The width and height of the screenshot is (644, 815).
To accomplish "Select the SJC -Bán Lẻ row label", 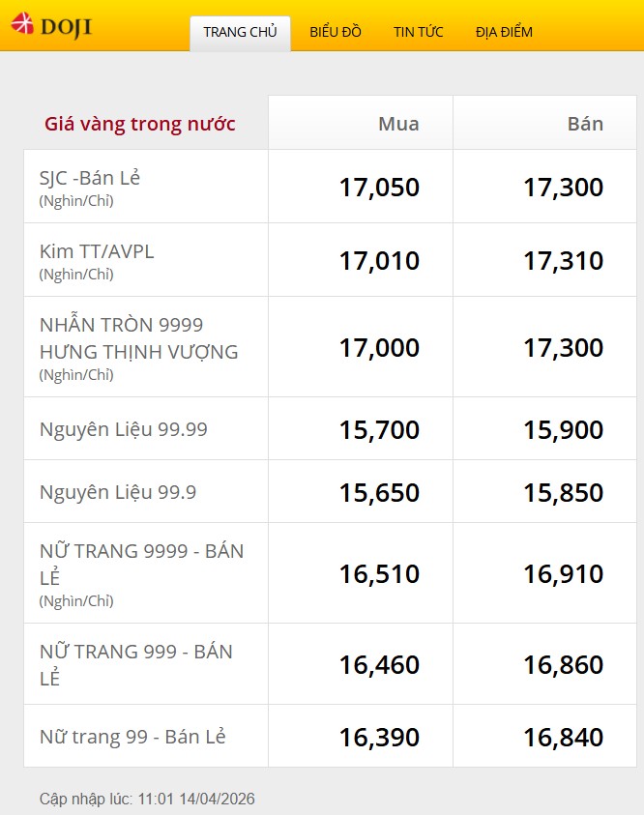I will pos(90,179).
